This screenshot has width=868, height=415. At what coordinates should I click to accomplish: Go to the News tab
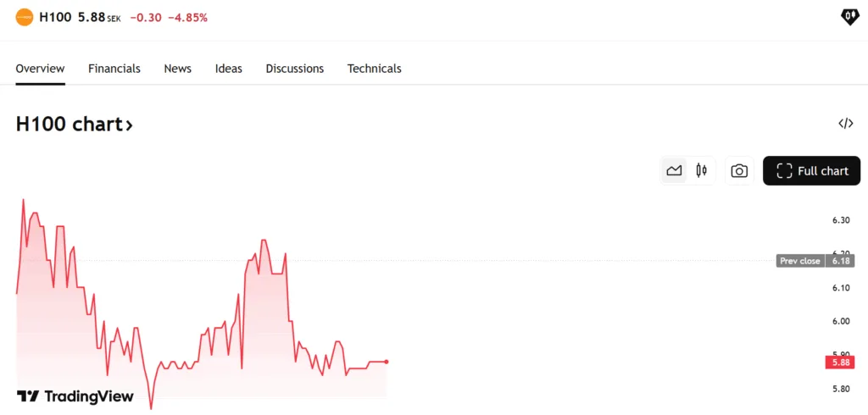(x=178, y=69)
